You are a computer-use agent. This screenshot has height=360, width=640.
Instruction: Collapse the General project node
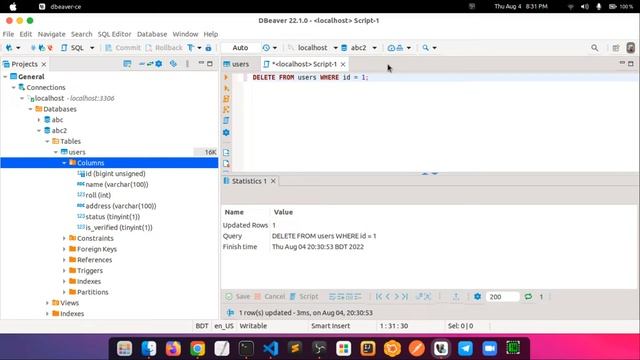click(x=5, y=77)
